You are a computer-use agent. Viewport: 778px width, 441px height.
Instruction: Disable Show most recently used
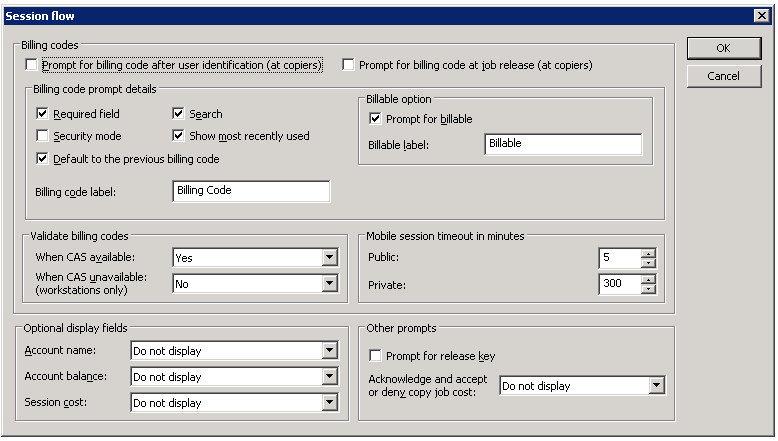178,136
